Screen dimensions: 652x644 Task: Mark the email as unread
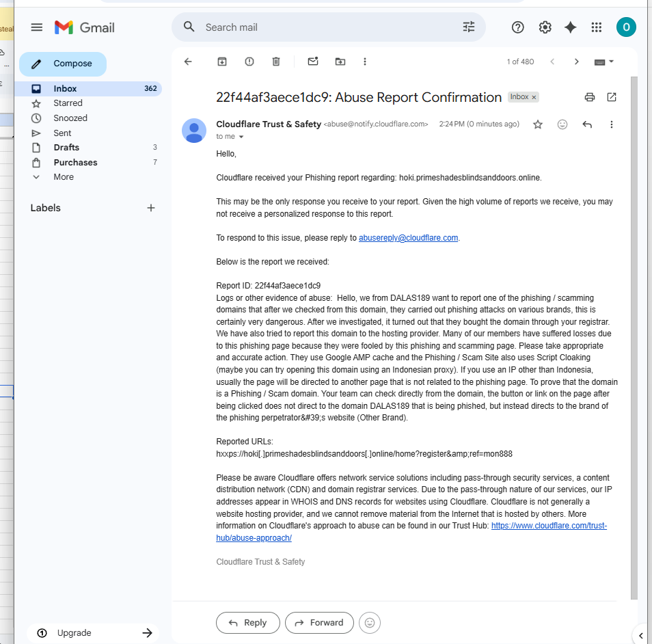tap(313, 61)
